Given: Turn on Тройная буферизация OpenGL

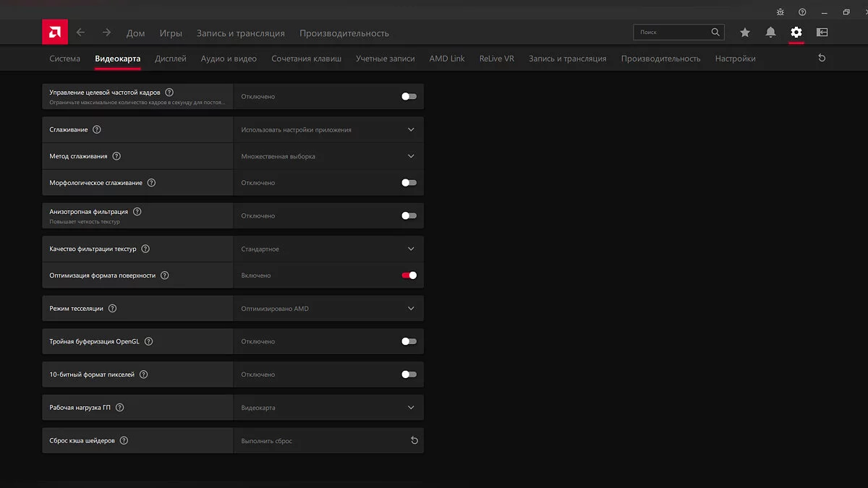Looking at the screenshot, I should (x=409, y=341).
